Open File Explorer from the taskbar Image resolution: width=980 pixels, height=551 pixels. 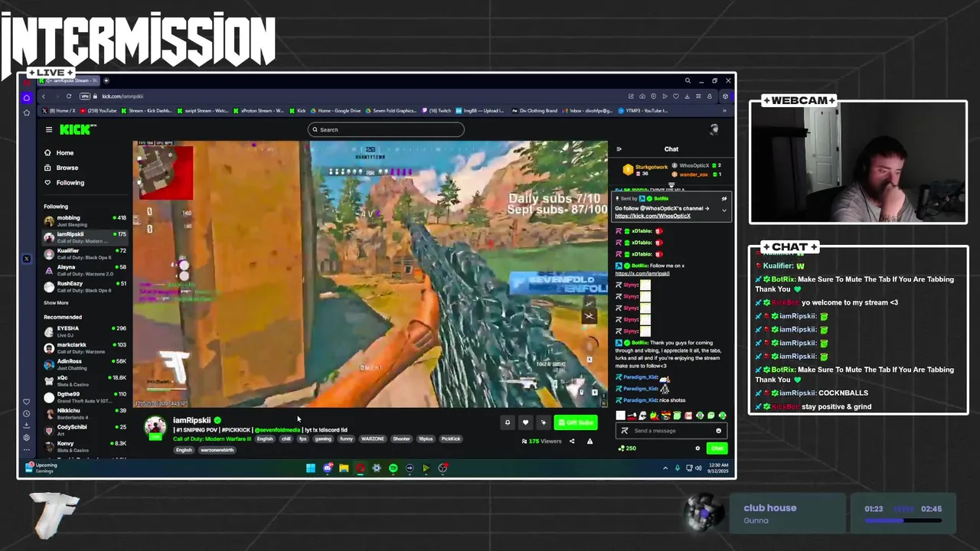tap(344, 468)
